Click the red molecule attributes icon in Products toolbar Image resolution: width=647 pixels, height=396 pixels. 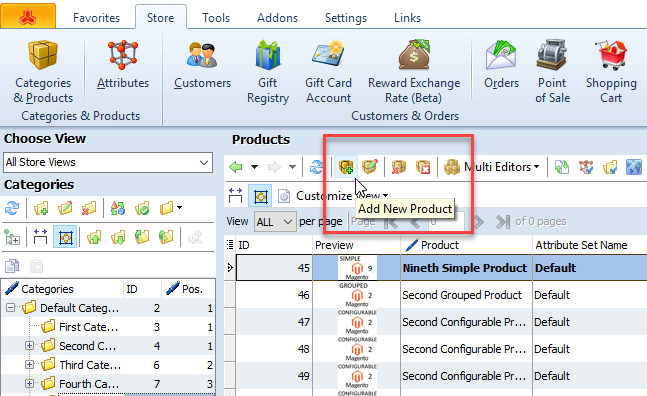[x=586, y=167]
